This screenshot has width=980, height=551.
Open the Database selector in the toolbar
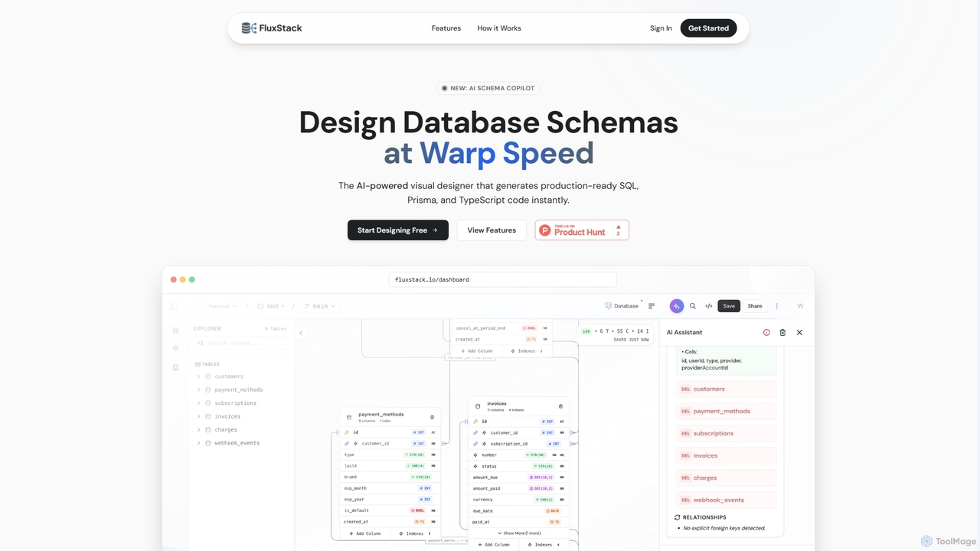(x=622, y=306)
